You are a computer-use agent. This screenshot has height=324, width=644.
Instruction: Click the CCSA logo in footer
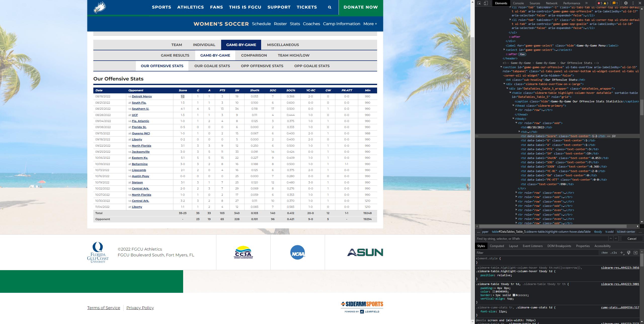(243, 252)
